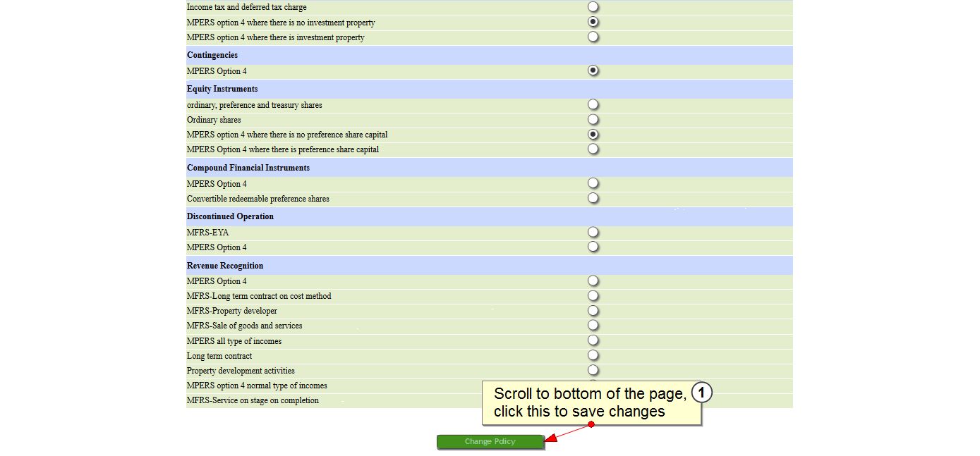This screenshot has height=456, width=980.
Task: Pick MFRS-Sale of goods and services
Action: tap(593, 325)
